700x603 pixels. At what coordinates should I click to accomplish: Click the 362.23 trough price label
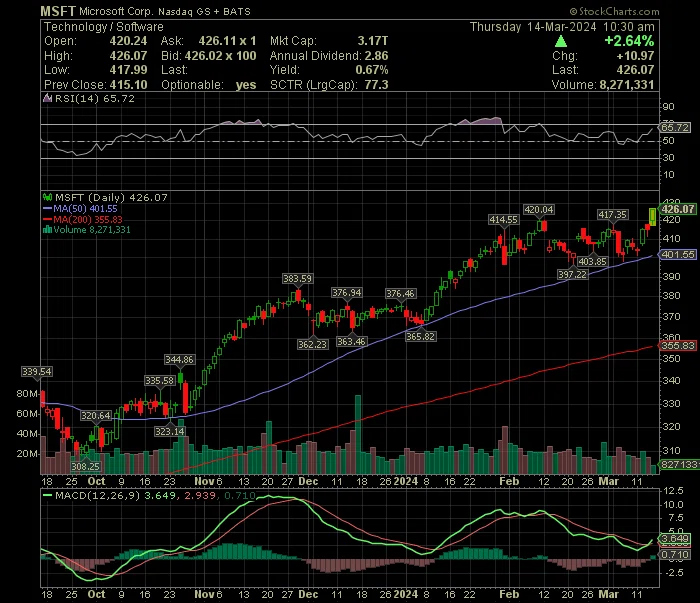coord(312,345)
